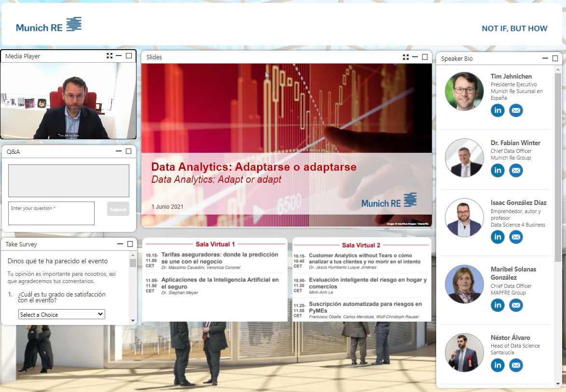
Task: Click Néstor Álvaro's email envelope icon
Action: coord(516,365)
